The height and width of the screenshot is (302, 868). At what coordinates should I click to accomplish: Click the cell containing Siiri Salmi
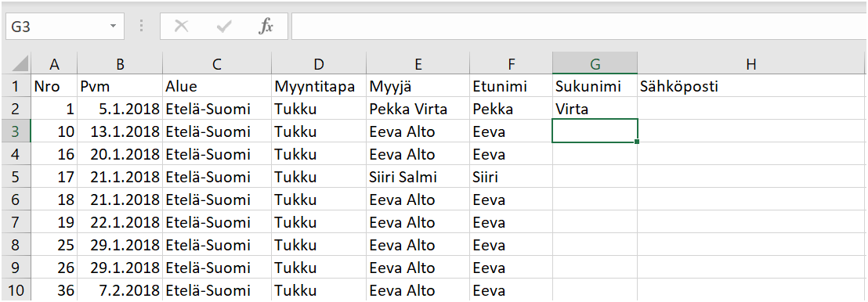(x=418, y=178)
